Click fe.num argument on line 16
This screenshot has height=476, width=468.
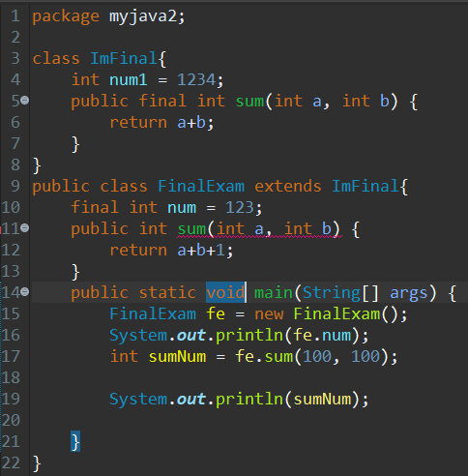[322, 336]
